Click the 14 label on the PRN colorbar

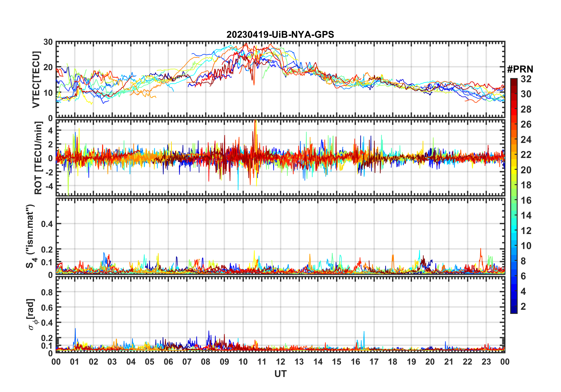pos(526,215)
